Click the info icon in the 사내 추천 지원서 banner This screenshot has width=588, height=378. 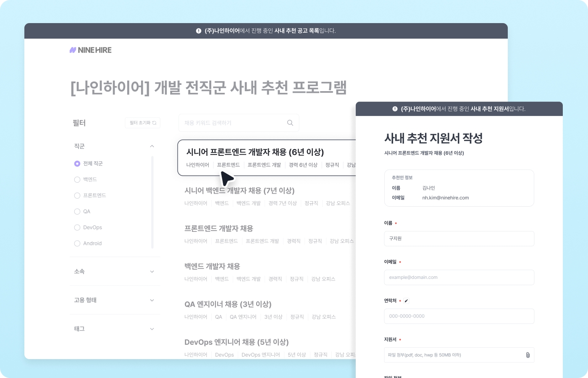click(395, 109)
